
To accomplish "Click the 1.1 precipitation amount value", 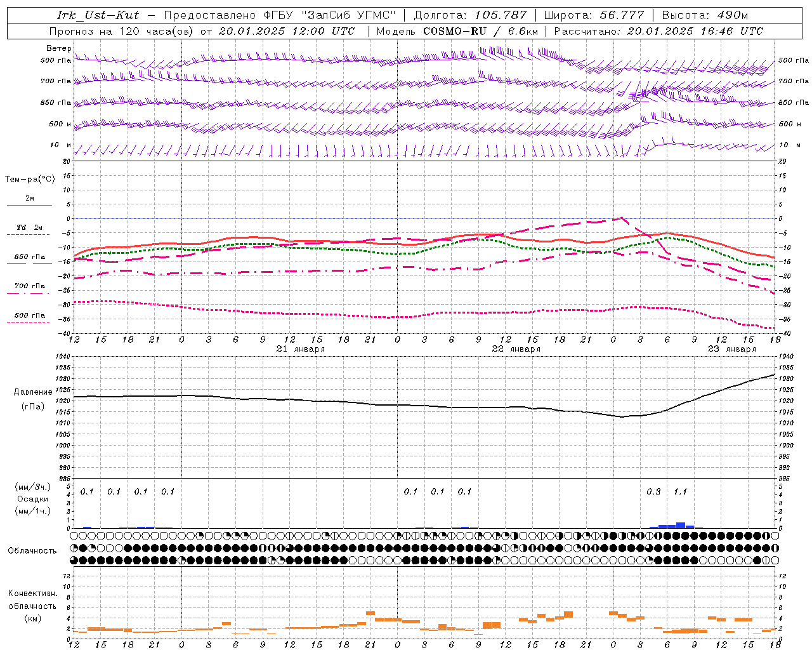I will coord(680,491).
